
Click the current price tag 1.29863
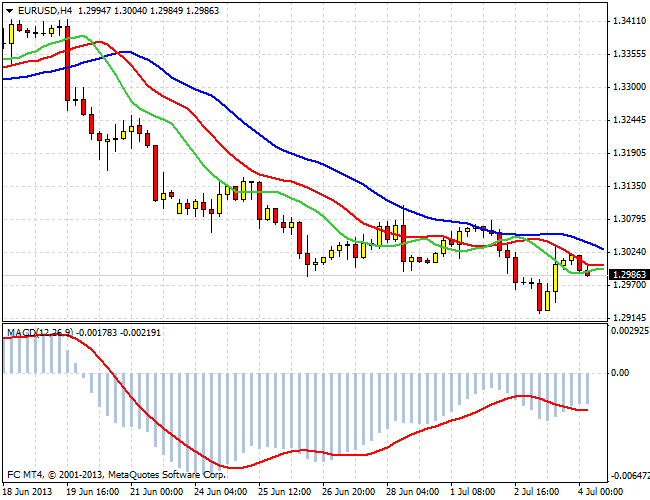(629, 274)
